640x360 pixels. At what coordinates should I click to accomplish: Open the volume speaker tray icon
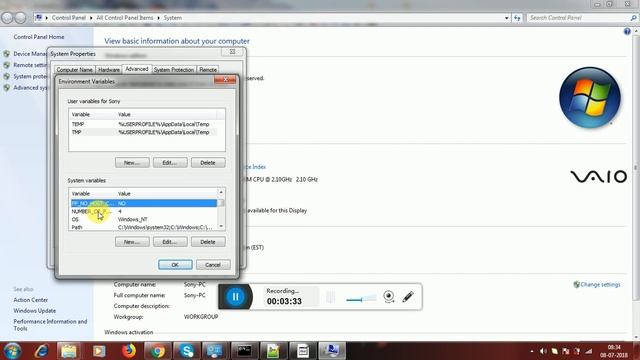point(543,351)
